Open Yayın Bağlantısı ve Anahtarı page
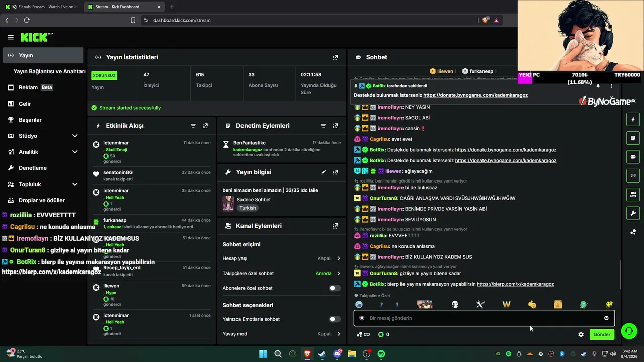Screen dimensions: 644x362 (x=49, y=71)
